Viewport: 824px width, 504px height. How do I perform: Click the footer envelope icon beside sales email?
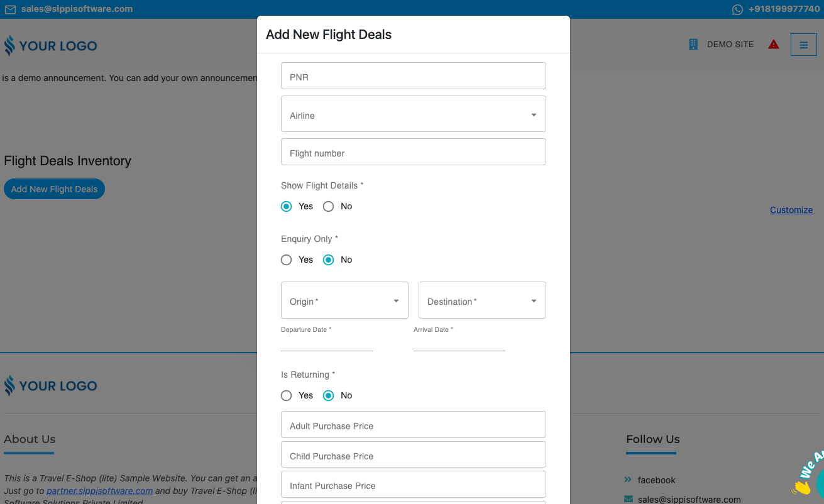tap(629, 500)
